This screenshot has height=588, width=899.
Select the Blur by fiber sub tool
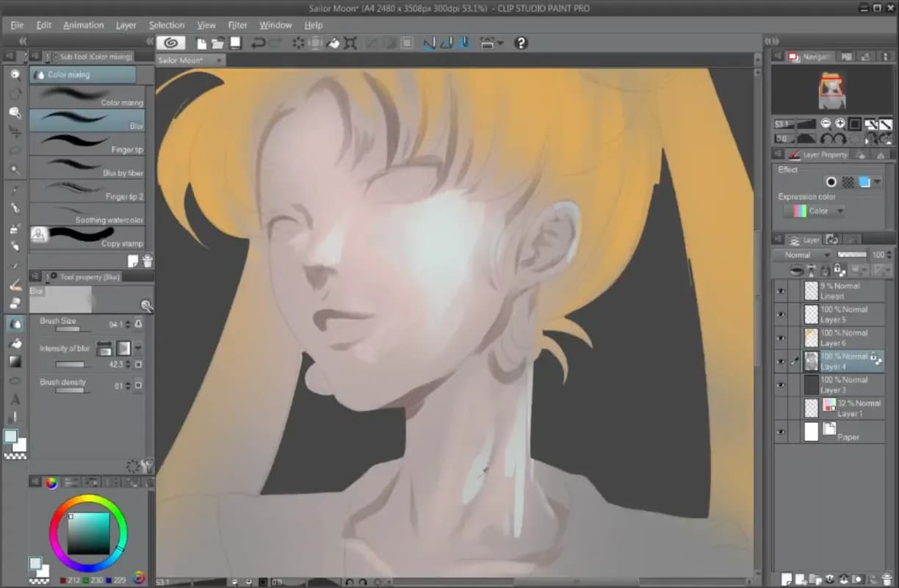pos(87,166)
